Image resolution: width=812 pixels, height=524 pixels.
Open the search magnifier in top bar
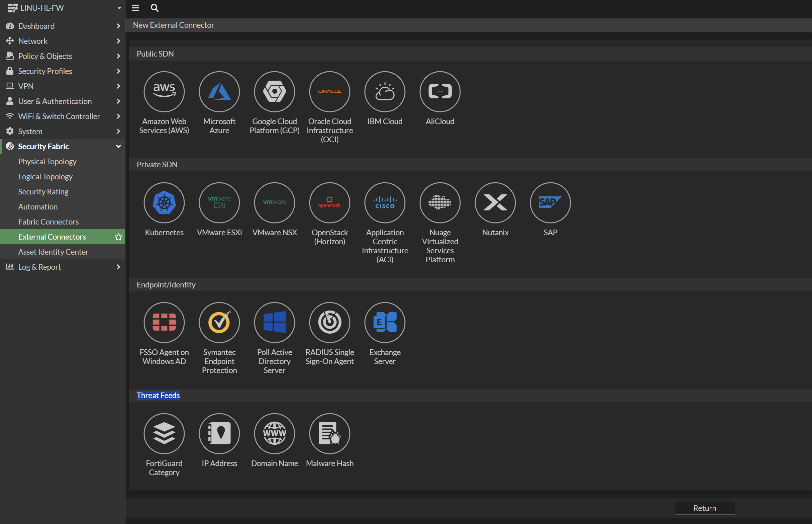coord(155,8)
